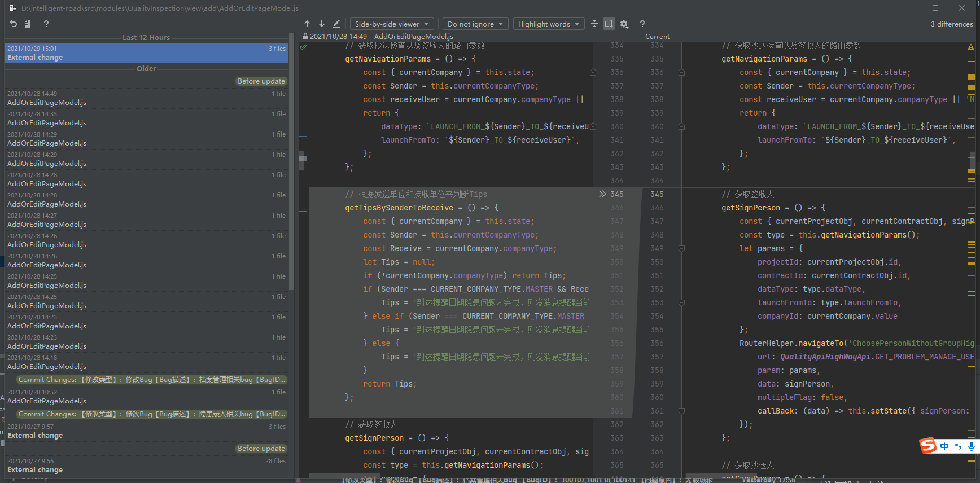Click Commit Changes label mentioning 档案管理相关bug

click(152, 380)
